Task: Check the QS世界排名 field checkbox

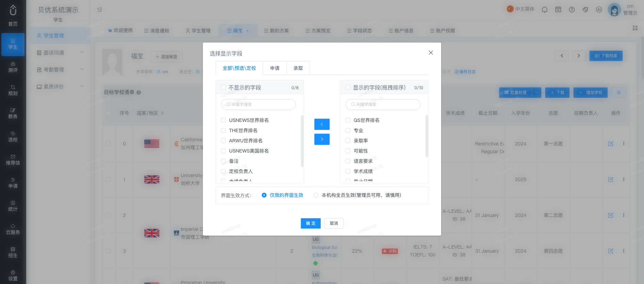Action: point(348,120)
